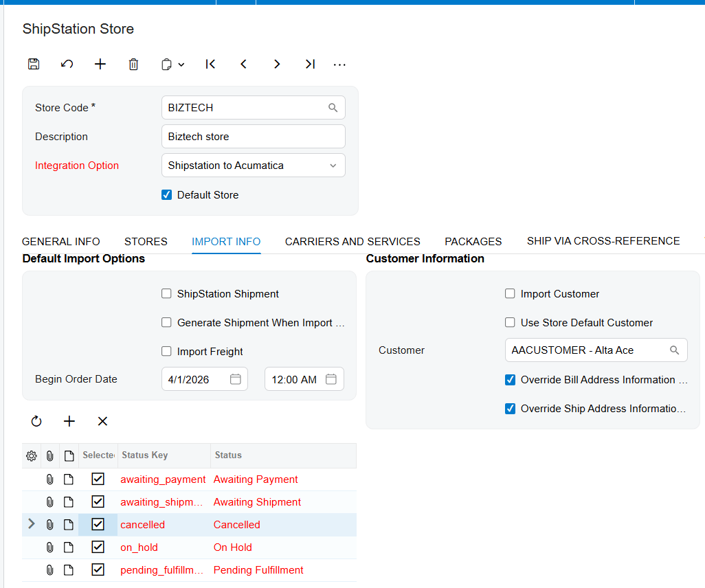
Task: Open attachments for the awaiting_payment row
Action: pyautogui.click(x=50, y=479)
